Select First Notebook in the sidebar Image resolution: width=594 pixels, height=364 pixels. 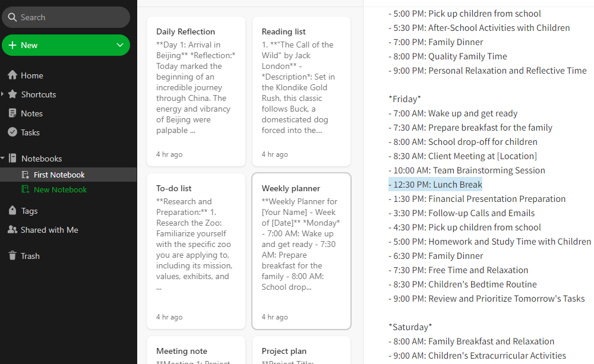click(x=59, y=175)
